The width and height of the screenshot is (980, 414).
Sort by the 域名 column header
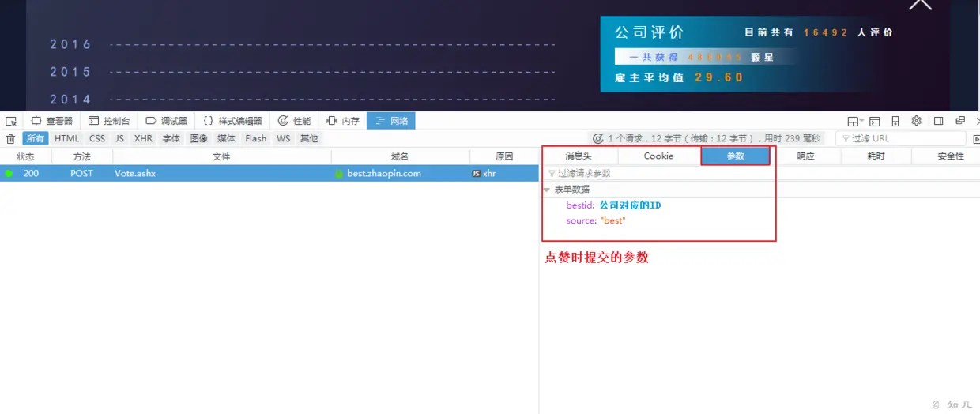click(x=400, y=156)
